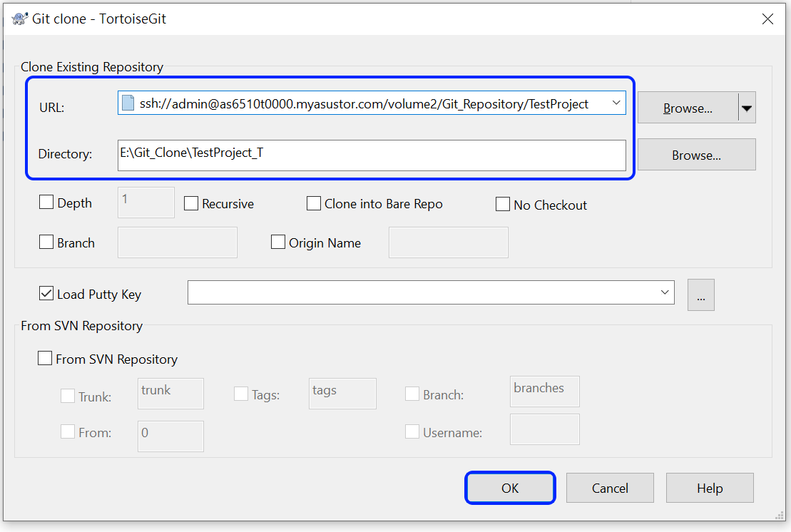
Task: Click the Origin Name input field
Action: point(449,242)
